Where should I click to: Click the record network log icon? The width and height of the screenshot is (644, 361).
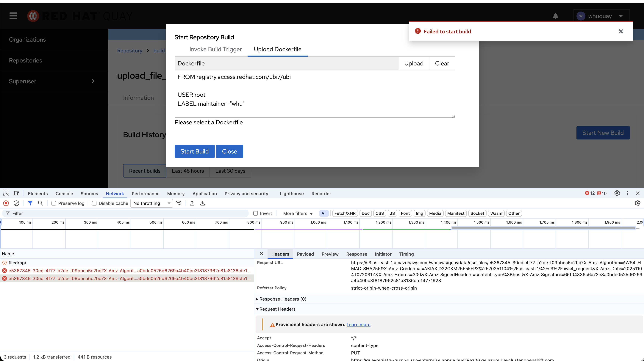tap(6, 203)
